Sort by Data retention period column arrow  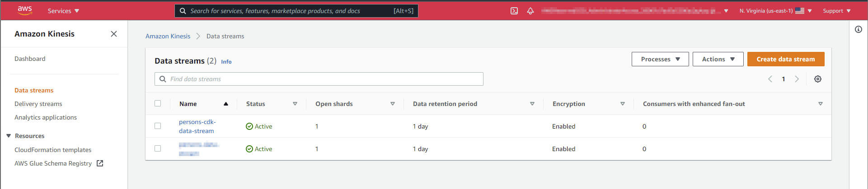coord(532,104)
